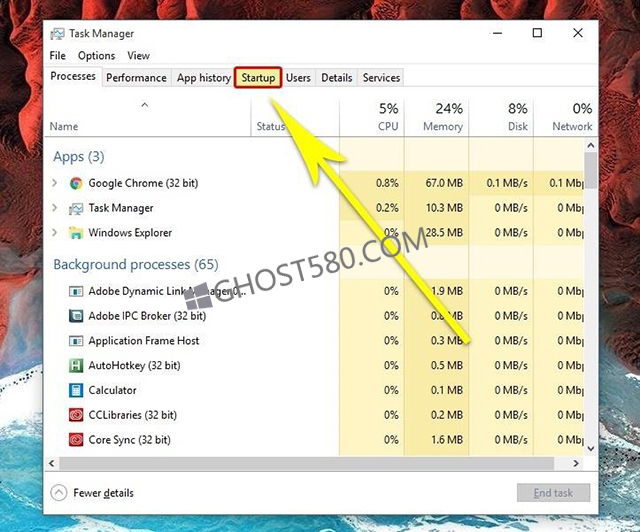This screenshot has width=640, height=532.
Task: Click the Task Manager process icon in Apps
Action: 76,208
